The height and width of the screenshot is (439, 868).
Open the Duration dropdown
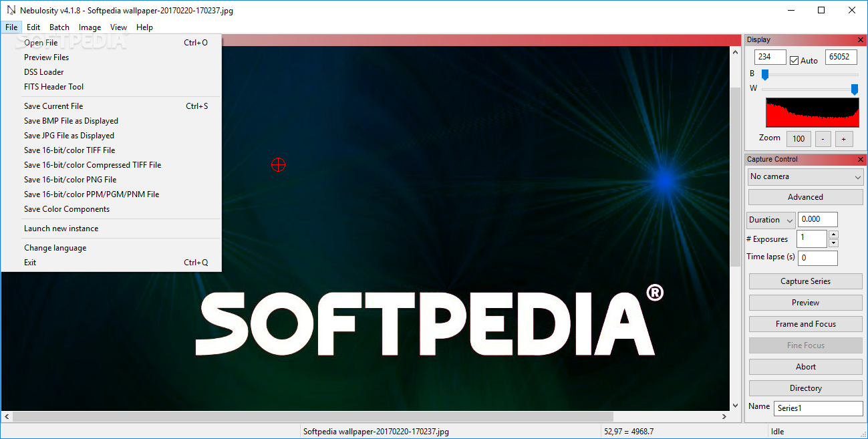click(770, 220)
